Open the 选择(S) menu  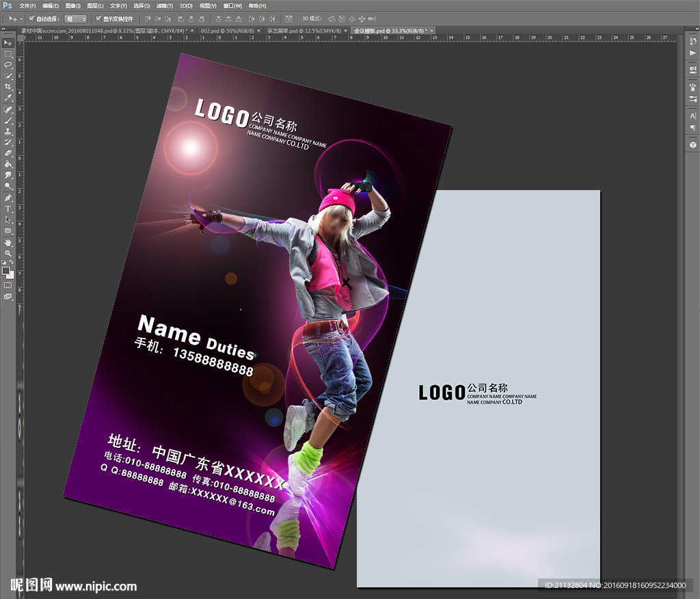142,5
